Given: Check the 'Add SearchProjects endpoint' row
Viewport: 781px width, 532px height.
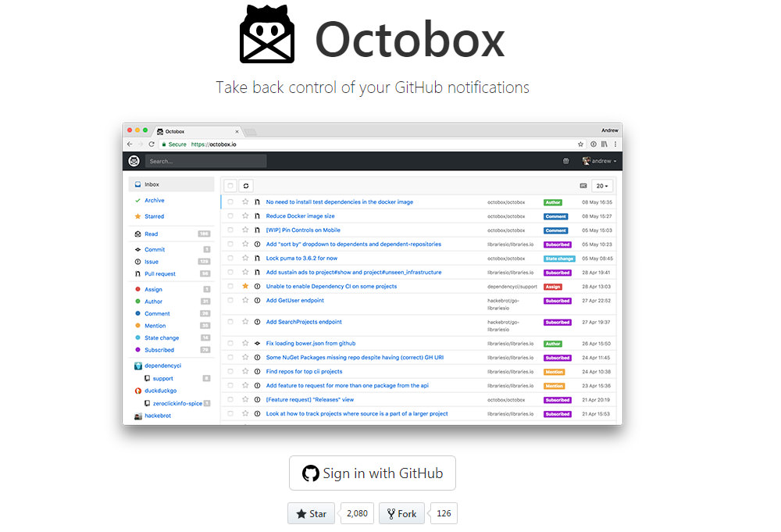Looking at the screenshot, I should 230,322.
